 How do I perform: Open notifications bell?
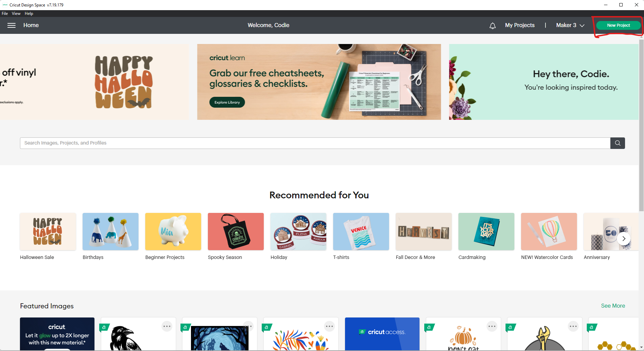[493, 26]
